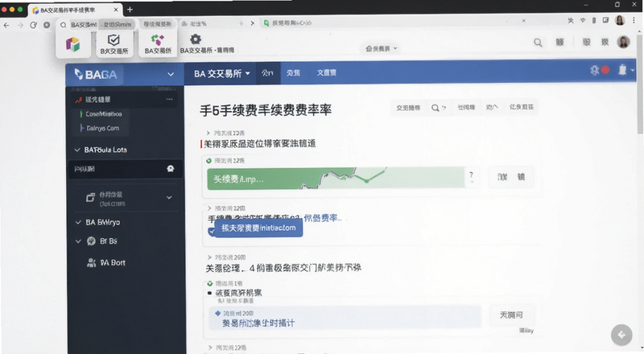Select the highlighted first tab after BA 交易所

268,73
